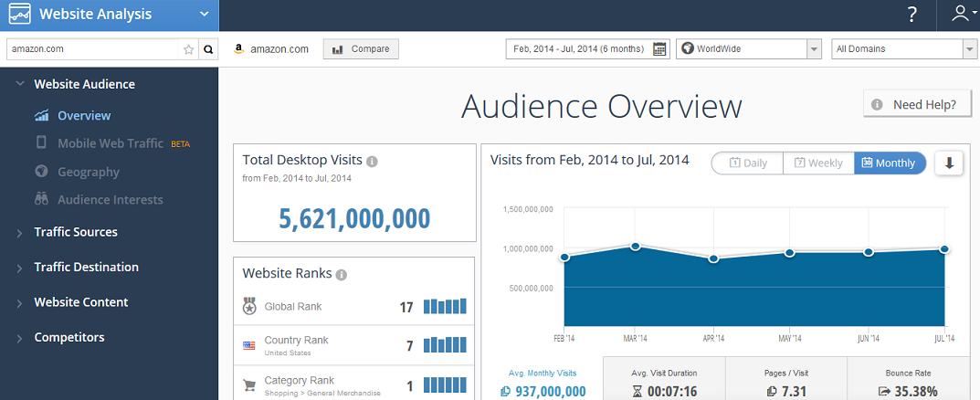Download chart data with arrow button

[x=949, y=163]
